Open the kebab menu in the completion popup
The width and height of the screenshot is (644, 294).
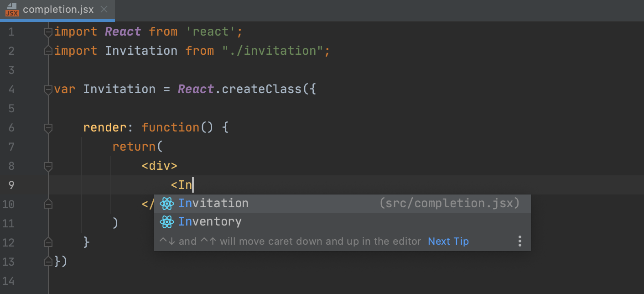(x=519, y=241)
